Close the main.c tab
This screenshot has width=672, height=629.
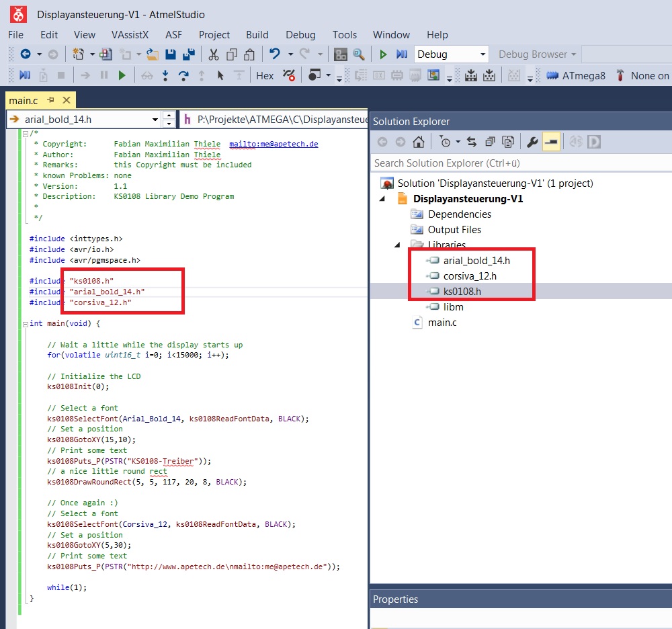click(67, 100)
